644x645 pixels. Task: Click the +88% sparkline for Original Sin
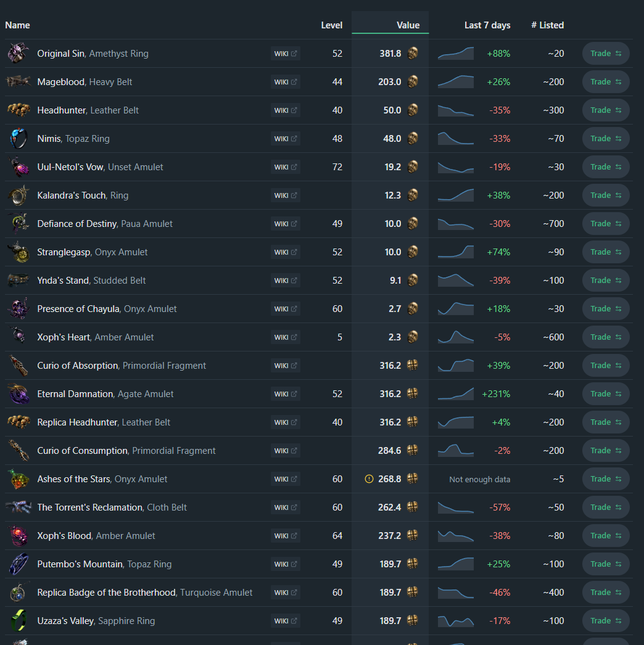coord(455,54)
